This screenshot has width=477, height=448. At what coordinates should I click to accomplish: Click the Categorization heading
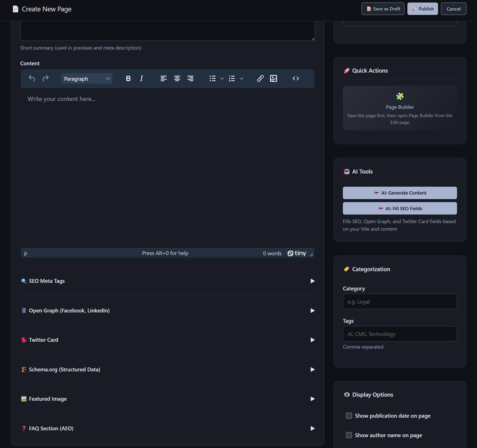pos(371,269)
